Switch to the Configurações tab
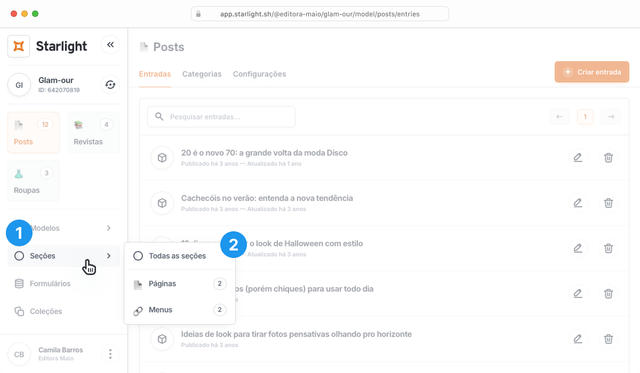This screenshot has width=640, height=373. pos(259,74)
